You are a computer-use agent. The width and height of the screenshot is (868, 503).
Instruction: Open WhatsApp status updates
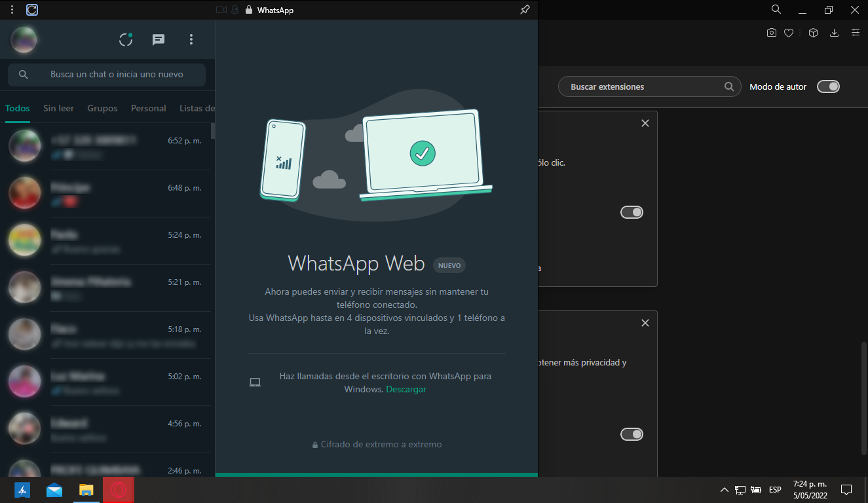click(x=126, y=40)
